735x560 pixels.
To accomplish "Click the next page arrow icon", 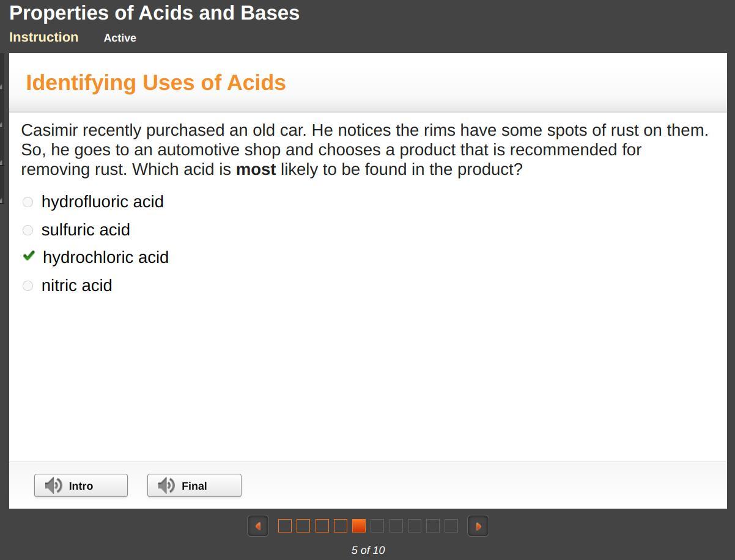I will click(x=478, y=526).
